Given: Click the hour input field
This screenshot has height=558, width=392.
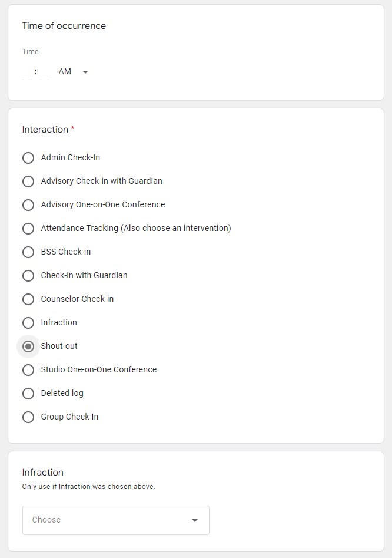Looking at the screenshot, I should point(27,72).
